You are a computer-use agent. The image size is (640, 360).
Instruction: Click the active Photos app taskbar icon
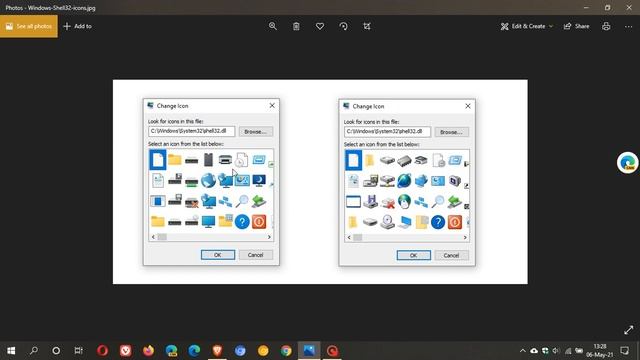click(x=309, y=351)
